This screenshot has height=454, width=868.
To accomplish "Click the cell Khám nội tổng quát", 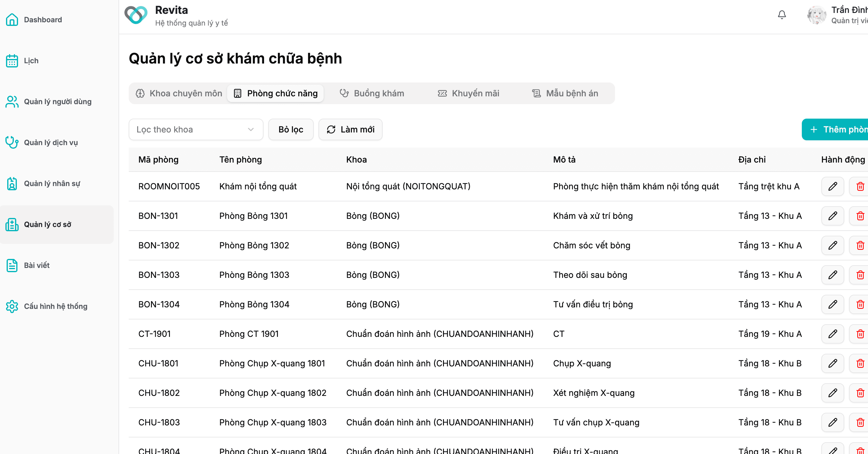I will point(258,186).
